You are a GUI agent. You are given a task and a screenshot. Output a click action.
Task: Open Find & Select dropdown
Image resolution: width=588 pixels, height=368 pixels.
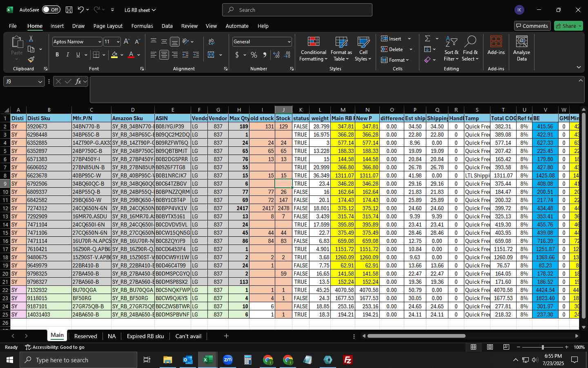[470, 49]
